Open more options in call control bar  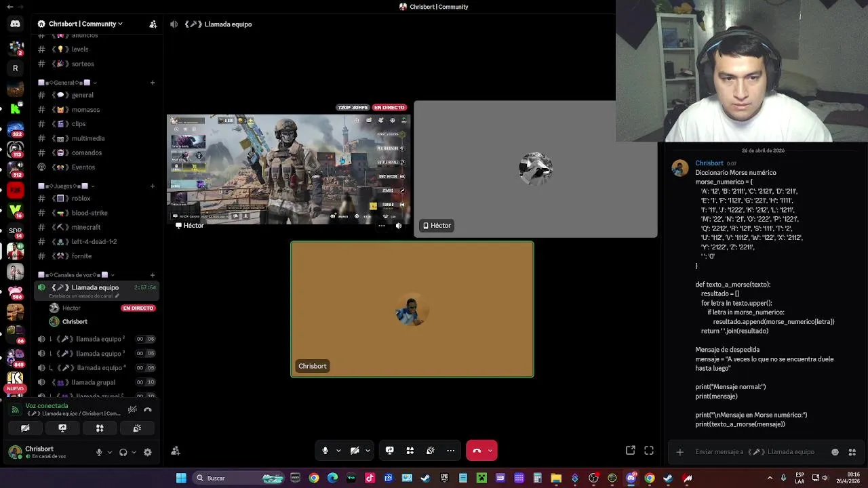pos(450,451)
